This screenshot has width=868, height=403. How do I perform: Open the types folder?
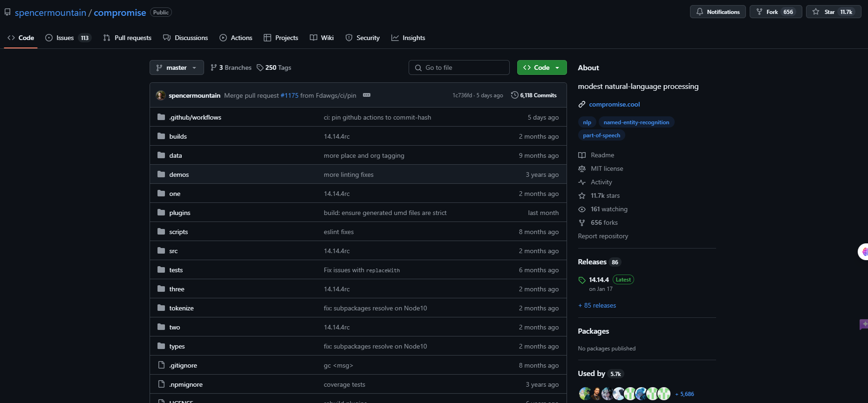tap(177, 346)
